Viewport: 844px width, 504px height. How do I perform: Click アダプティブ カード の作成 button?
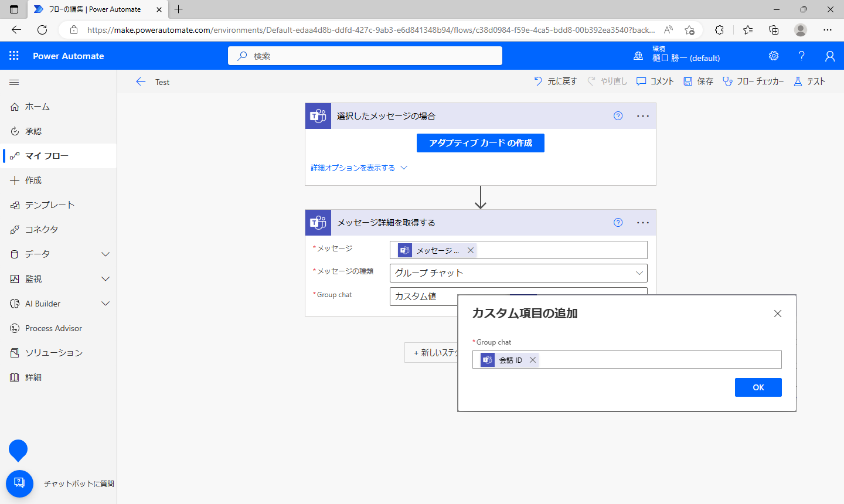[x=481, y=143]
